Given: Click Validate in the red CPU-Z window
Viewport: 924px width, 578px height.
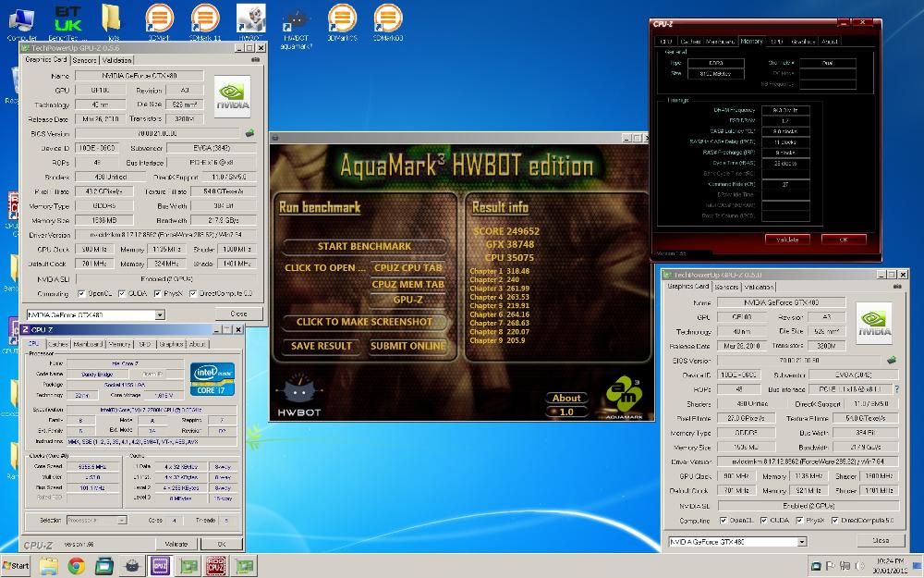Looking at the screenshot, I should click(x=787, y=240).
